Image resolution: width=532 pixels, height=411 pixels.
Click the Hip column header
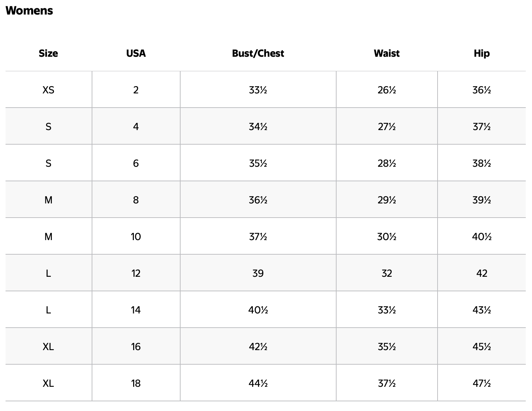(481, 53)
